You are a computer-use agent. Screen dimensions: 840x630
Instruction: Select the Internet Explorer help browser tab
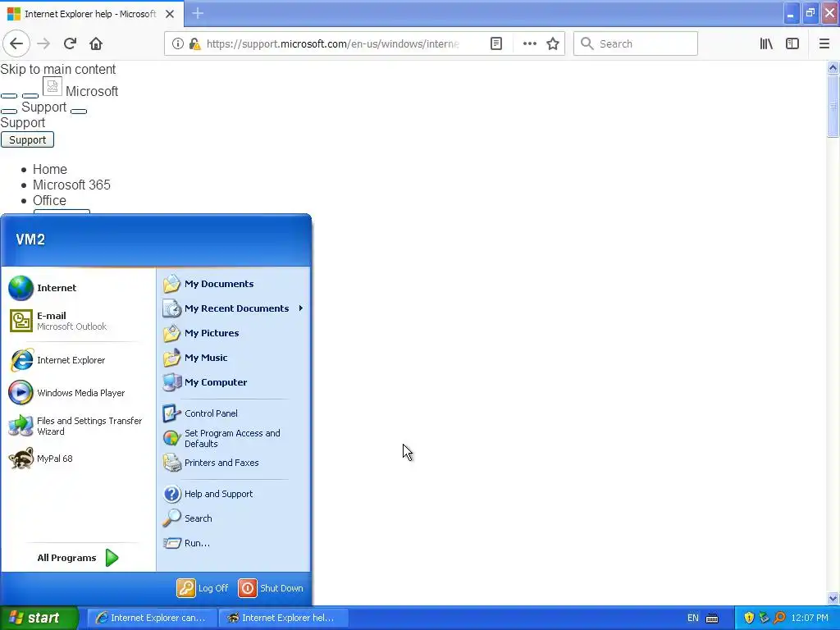pos(92,13)
